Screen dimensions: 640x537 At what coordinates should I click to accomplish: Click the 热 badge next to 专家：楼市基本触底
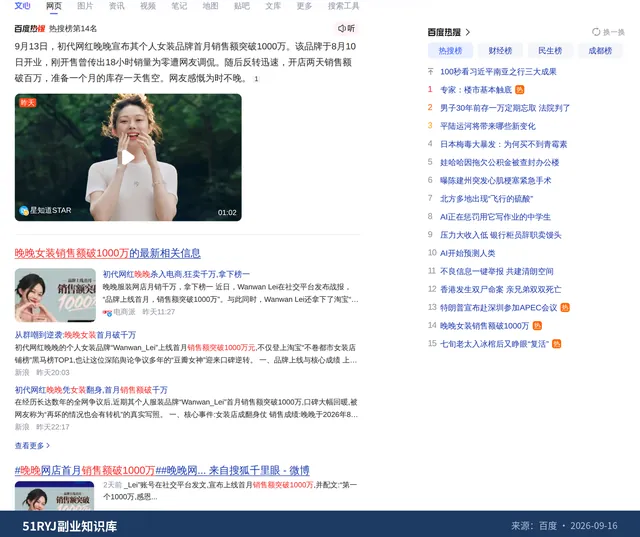[x=520, y=90]
